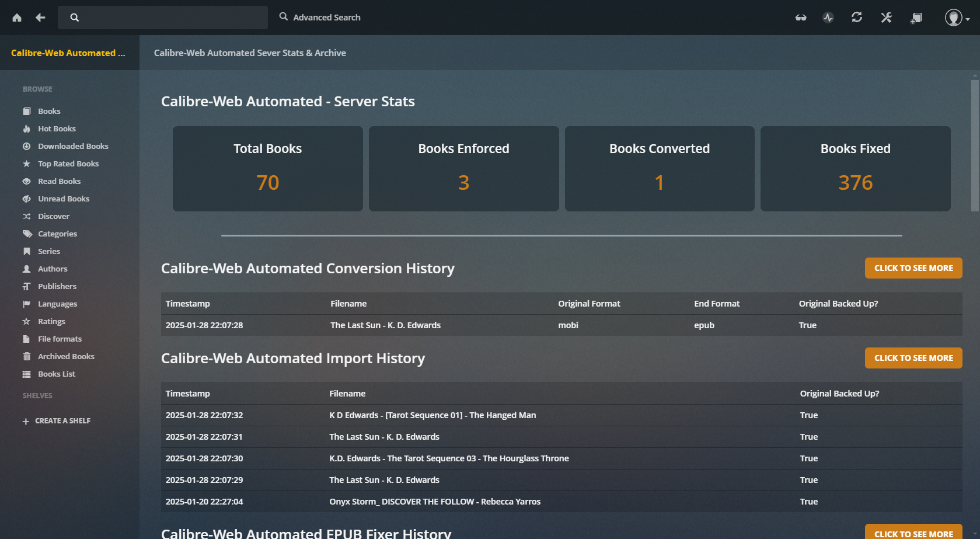
Task: Click the back arrow icon
Action: (40, 18)
